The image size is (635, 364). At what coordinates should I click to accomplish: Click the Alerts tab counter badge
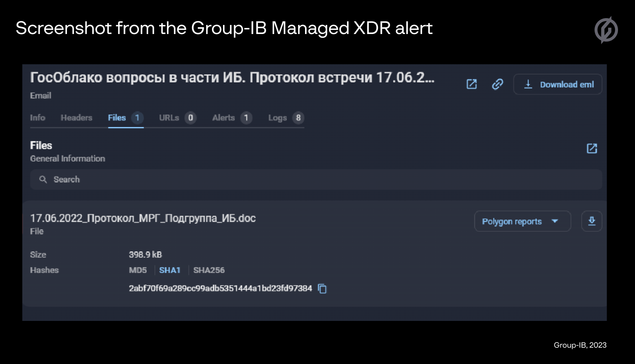pyautogui.click(x=246, y=118)
